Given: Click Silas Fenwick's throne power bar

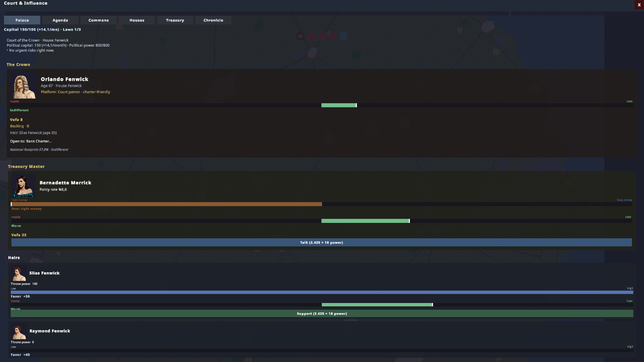Looking at the screenshot, I should point(322,292).
